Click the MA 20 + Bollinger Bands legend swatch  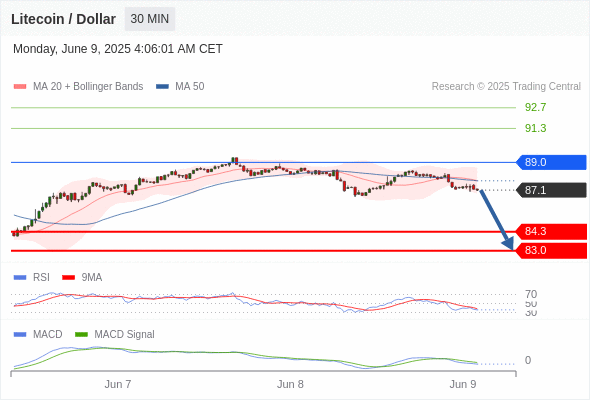(x=20, y=87)
